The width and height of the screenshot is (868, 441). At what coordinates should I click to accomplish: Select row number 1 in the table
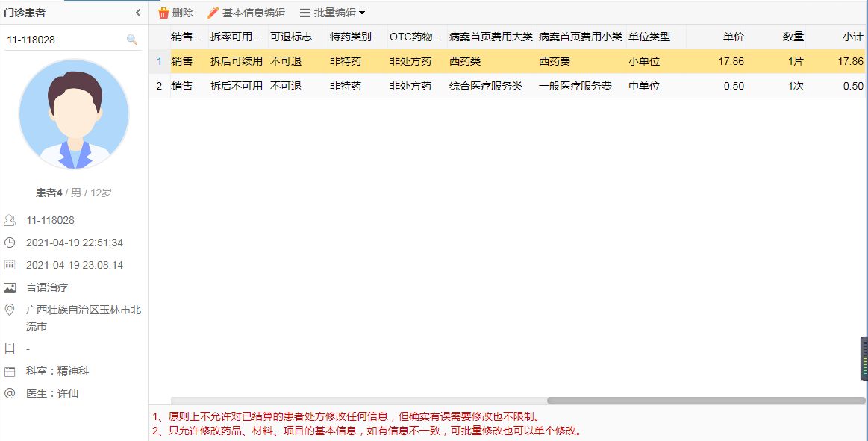pyautogui.click(x=160, y=61)
